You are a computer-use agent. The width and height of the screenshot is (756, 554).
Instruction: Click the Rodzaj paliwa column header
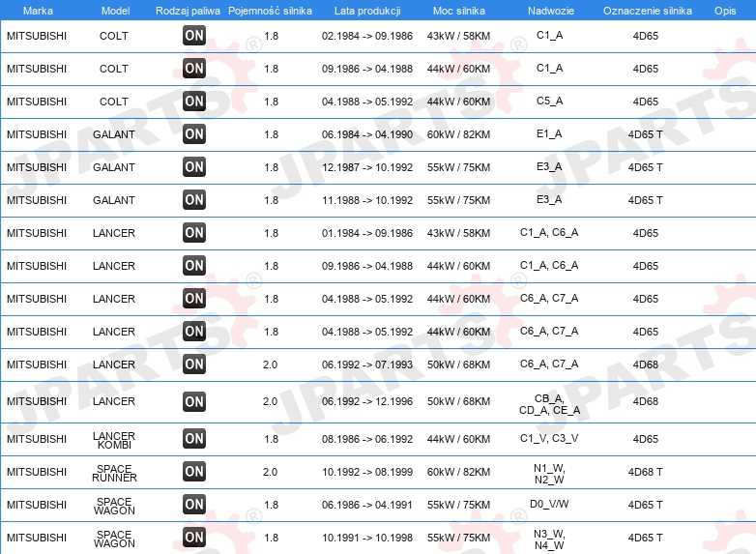[x=188, y=11]
